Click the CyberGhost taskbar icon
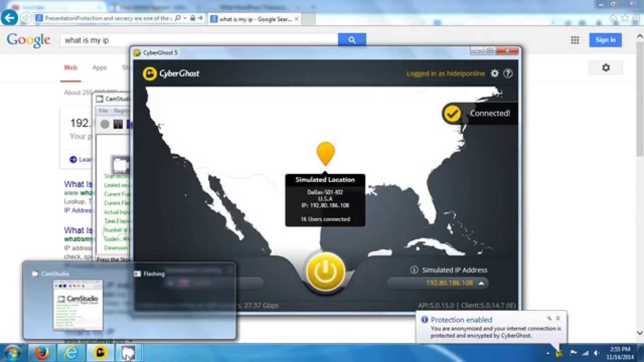The width and height of the screenshot is (644, 362). tap(100, 353)
